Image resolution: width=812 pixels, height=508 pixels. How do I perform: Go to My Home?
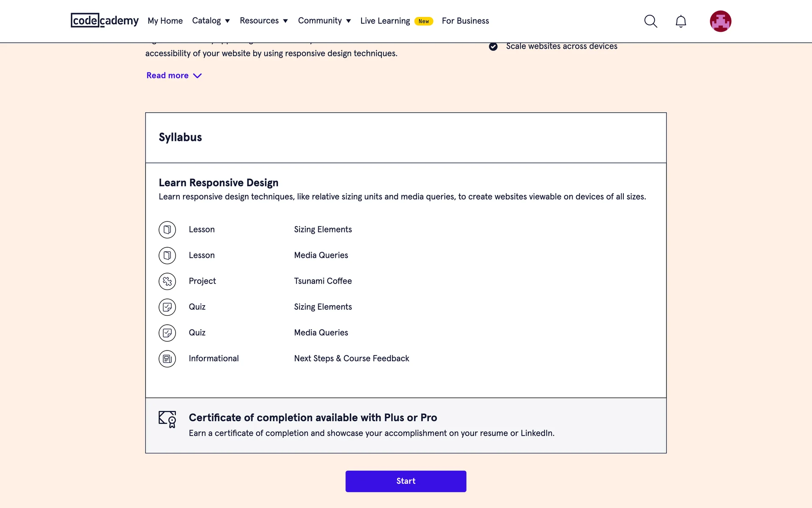click(165, 21)
